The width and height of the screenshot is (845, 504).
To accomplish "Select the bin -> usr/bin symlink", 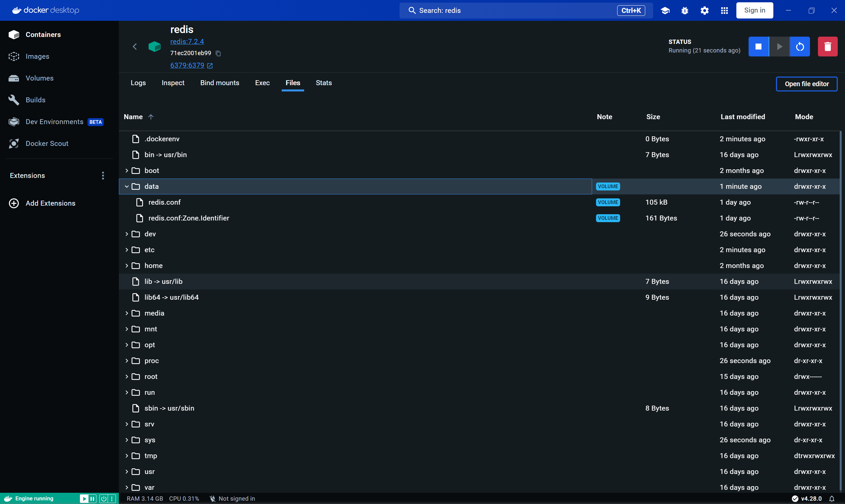I will 479,155.
